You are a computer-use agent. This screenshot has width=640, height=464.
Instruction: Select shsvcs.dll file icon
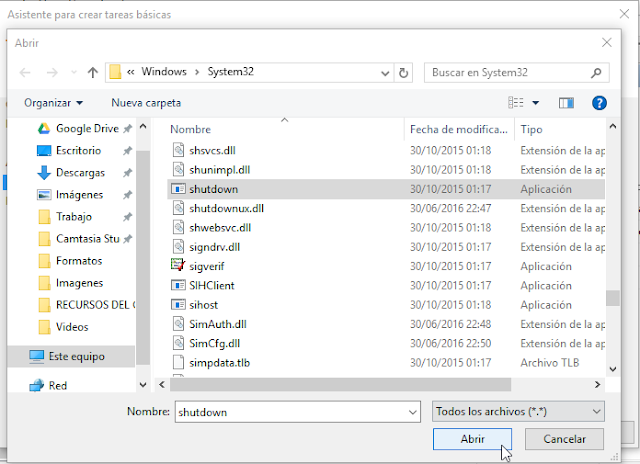tap(178, 150)
